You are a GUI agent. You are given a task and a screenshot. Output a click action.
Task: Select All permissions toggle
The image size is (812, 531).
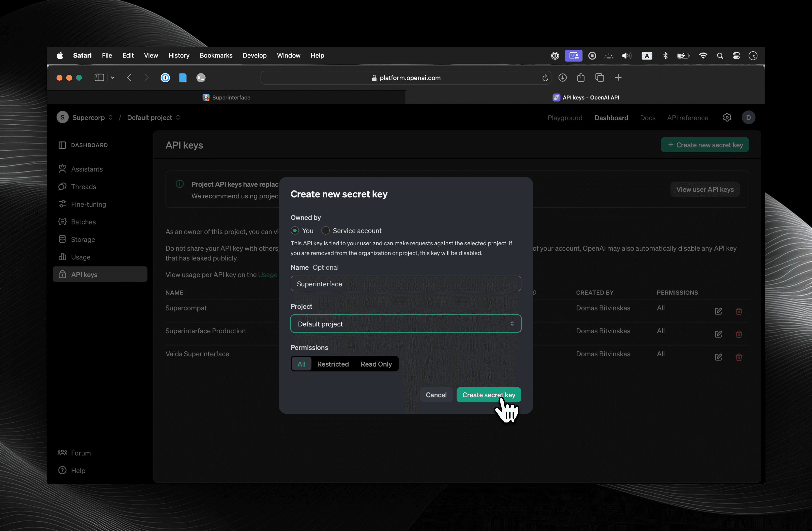302,364
